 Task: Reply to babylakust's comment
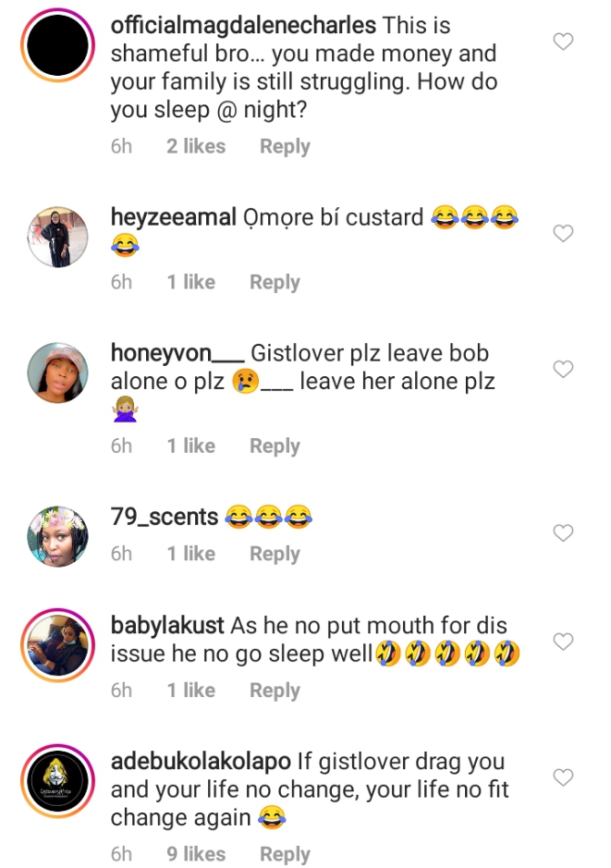pyautogui.click(x=275, y=690)
